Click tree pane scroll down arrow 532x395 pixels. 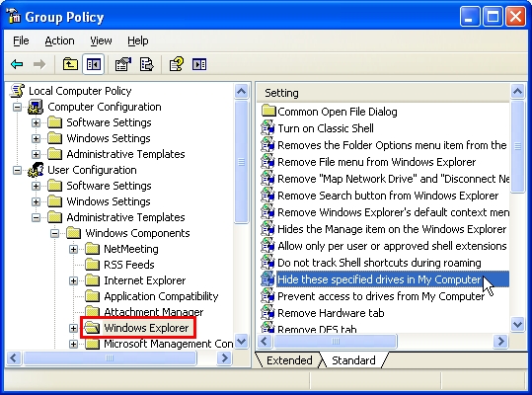241,341
